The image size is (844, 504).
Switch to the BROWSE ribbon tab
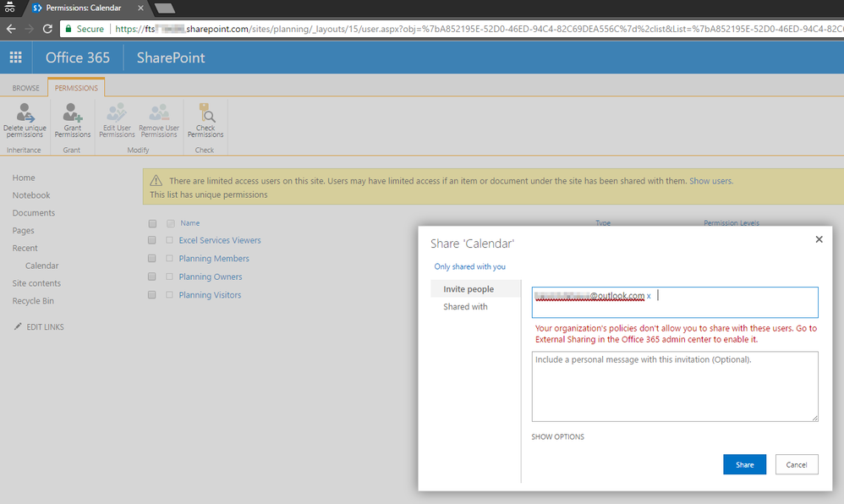tap(26, 88)
